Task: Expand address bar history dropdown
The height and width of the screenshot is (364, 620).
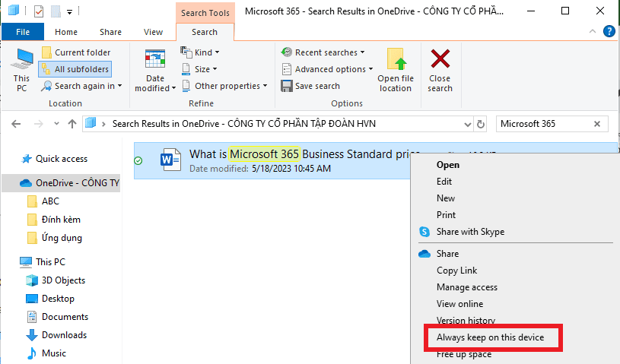Action: pyautogui.click(x=467, y=125)
